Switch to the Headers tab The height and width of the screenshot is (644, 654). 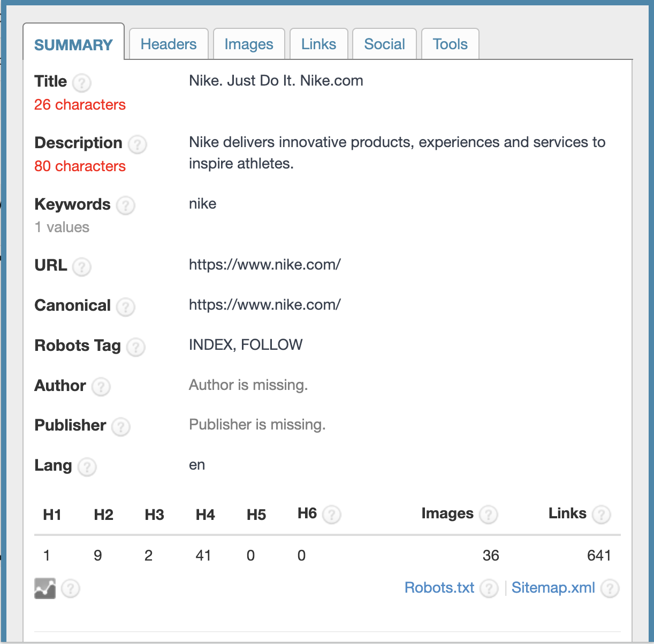click(x=169, y=44)
